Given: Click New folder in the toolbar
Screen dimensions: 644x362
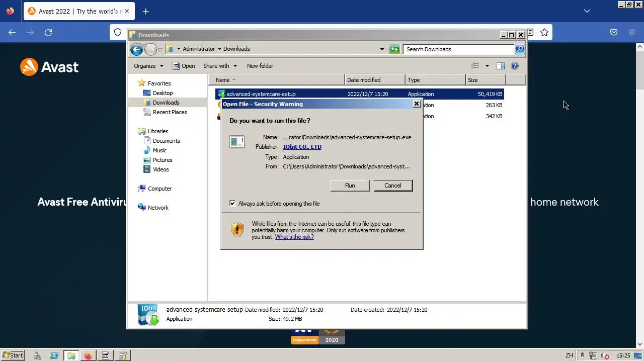Looking at the screenshot, I should point(260,66).
